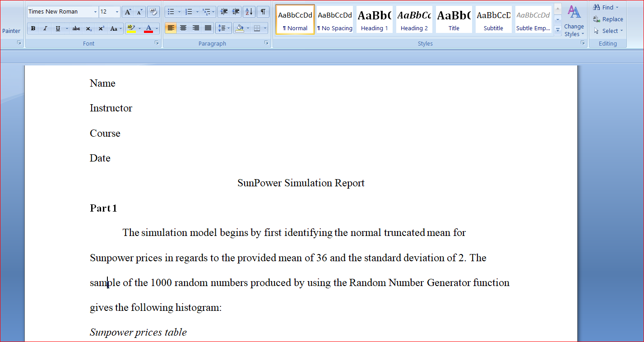Apply the Heading 1 style
This screenshot has width=644, height=342.
point(374,19)
